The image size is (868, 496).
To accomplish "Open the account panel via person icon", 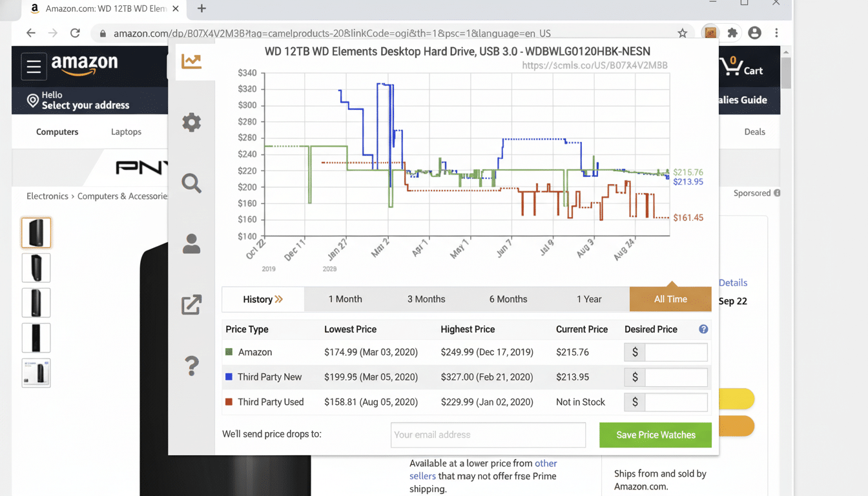I will click(191, 243).
